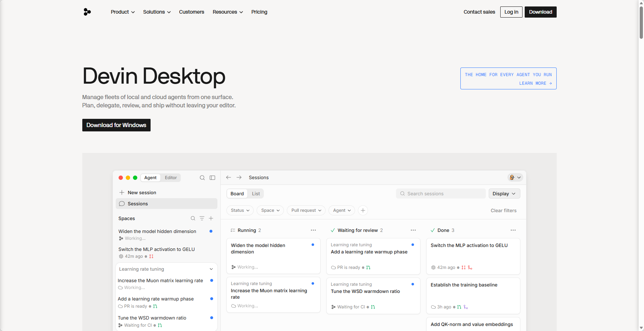Open the Pricing page

(259, 12)
